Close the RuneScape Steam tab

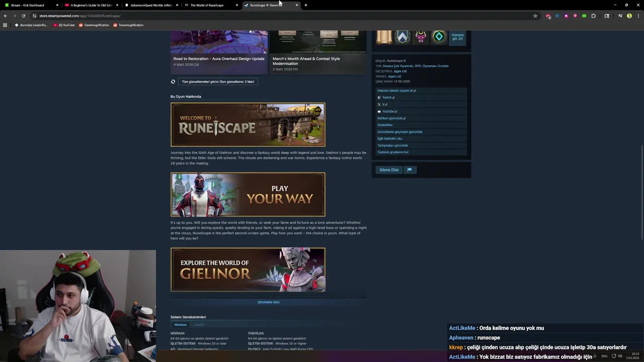coord(297,5)
